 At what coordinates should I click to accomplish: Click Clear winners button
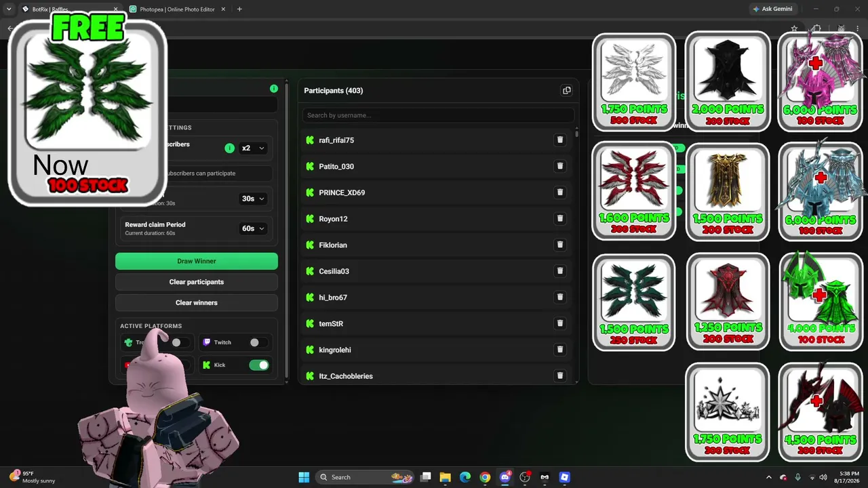(197, 303)
